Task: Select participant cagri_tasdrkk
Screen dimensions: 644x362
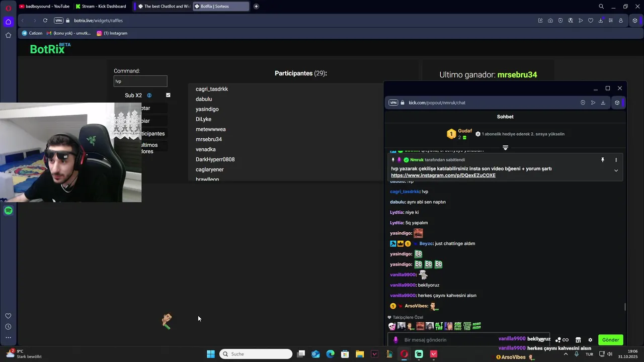Action: pos(212,89)
